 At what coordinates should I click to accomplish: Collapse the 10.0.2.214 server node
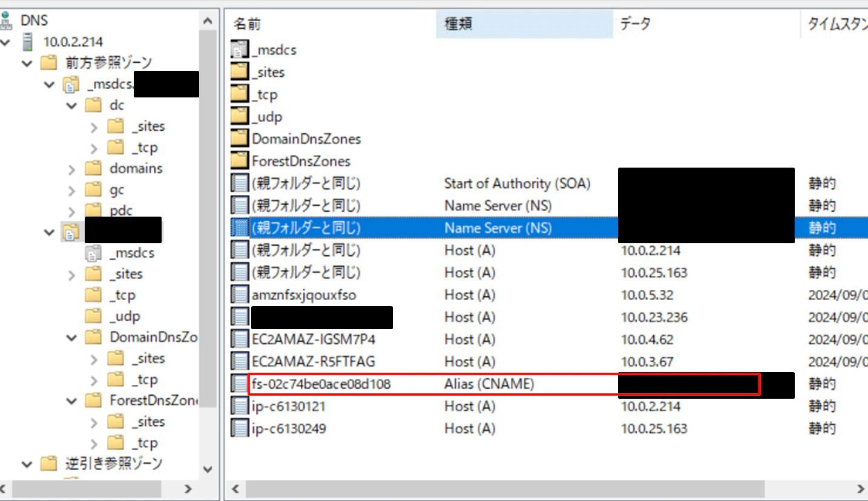[x=6, y=42]
